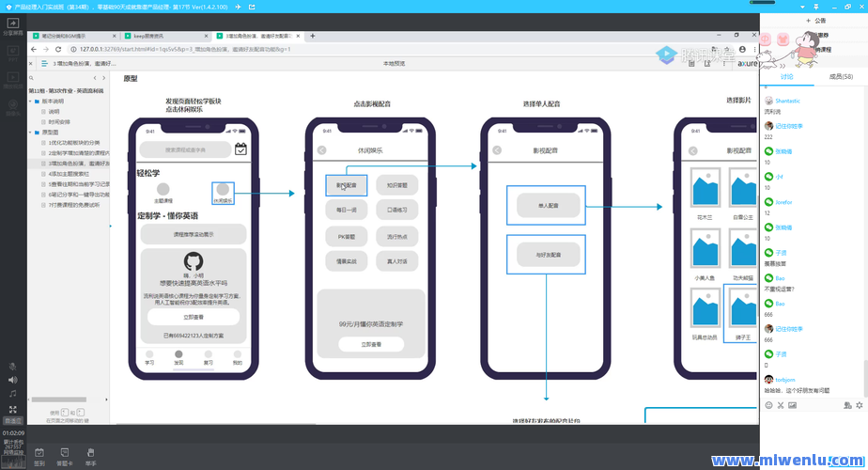868x470 pixels.
Task: Click the 分享屏幕 share screen icon
Action: 13,24
